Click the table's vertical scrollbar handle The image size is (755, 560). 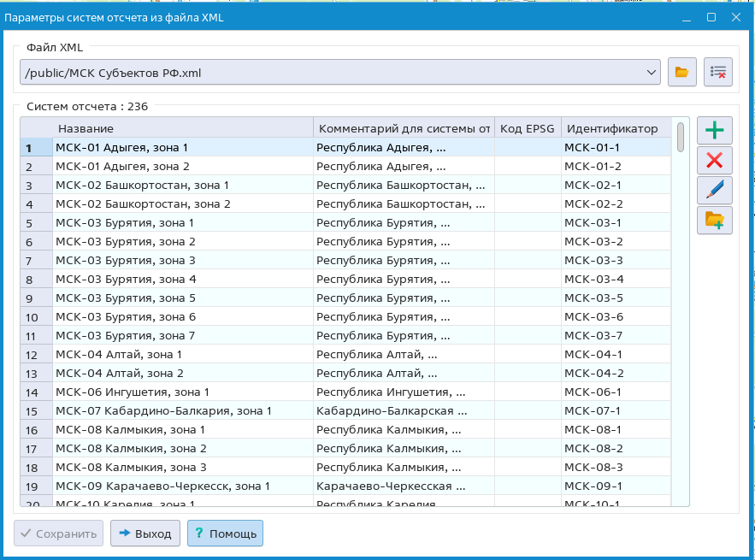[680, 137]
